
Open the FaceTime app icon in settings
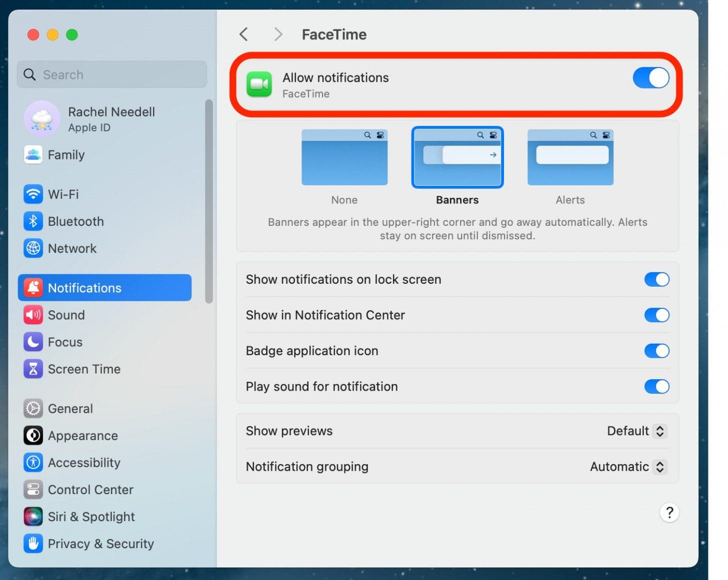pyautogui.click(x=259, y=84)
